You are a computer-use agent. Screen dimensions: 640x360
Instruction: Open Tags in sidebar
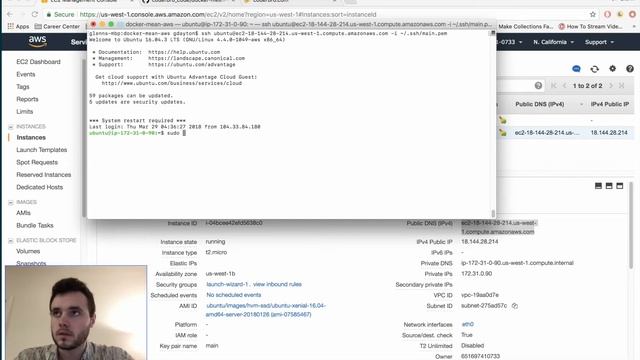pyautogui.click(x=23, y=87)
